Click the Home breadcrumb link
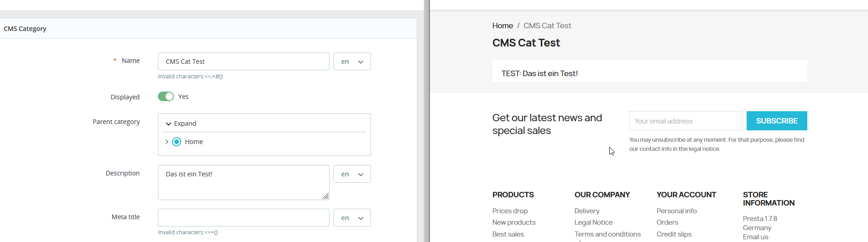 [x=502, y=26]
